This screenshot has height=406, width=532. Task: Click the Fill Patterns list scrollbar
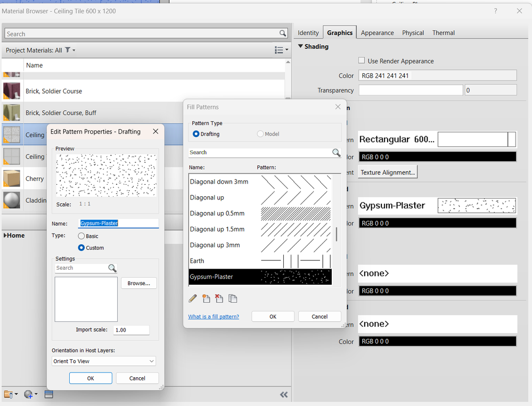[x=336, y=234]
